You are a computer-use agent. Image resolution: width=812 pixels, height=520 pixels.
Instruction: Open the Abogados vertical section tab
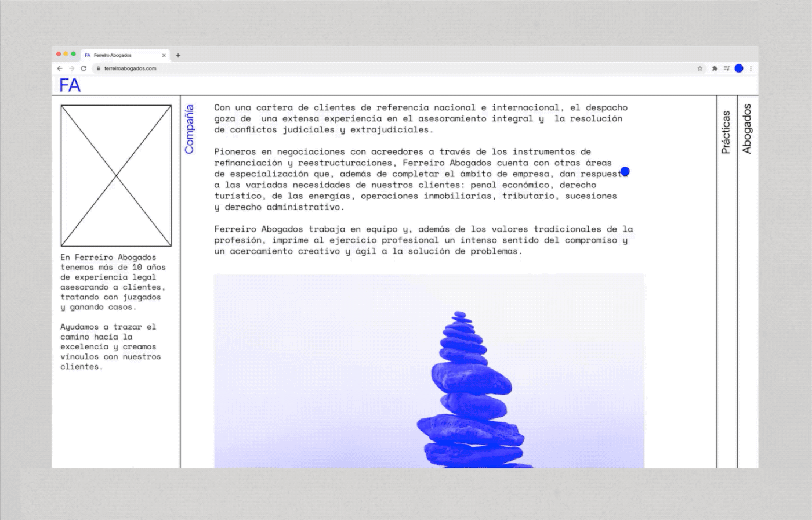[747, 128]
